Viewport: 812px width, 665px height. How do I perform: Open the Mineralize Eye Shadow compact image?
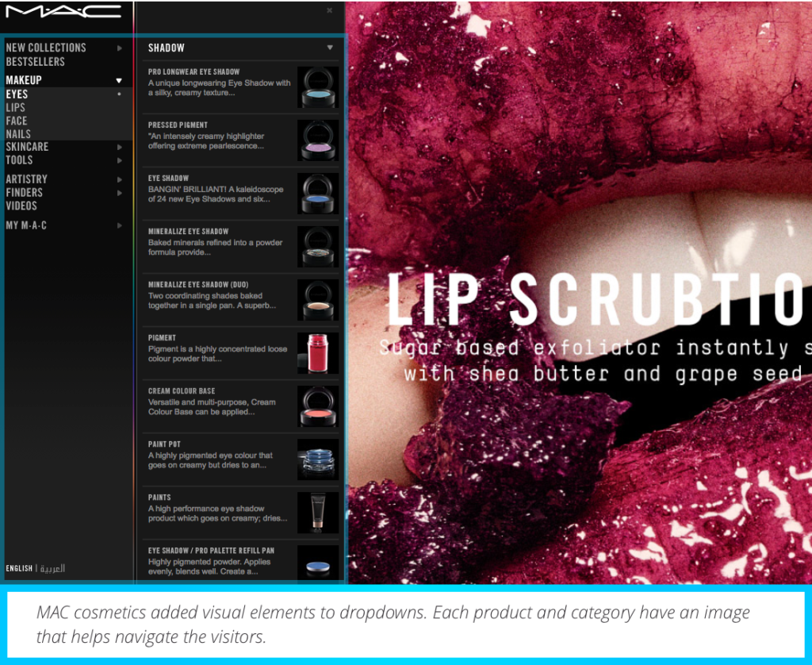318,247
